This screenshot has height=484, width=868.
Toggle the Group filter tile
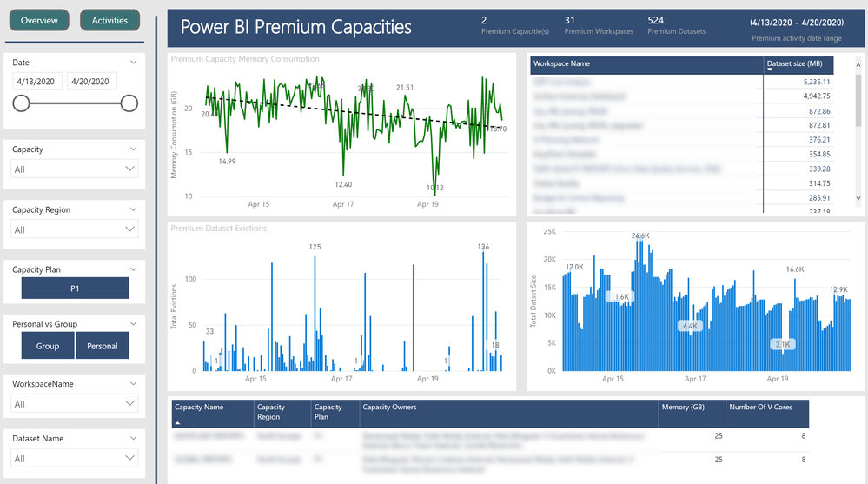tap(48, 346)
